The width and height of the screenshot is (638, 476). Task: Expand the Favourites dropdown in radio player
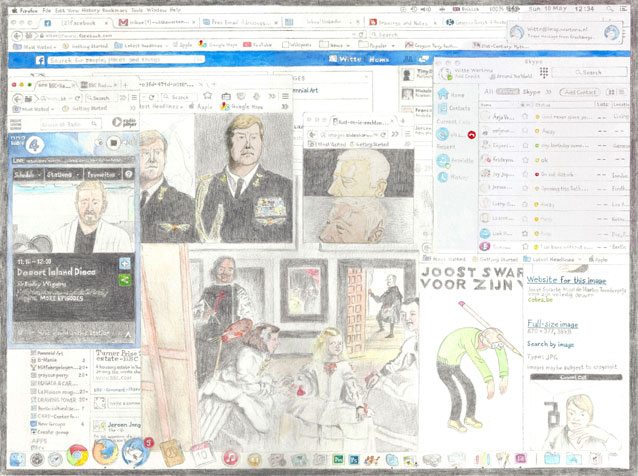103,175
